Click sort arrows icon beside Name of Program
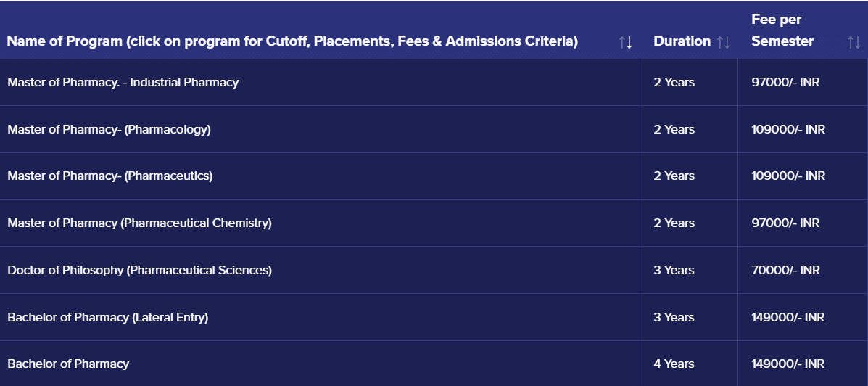This screenshot has height=386, width=868. point(626,42)
